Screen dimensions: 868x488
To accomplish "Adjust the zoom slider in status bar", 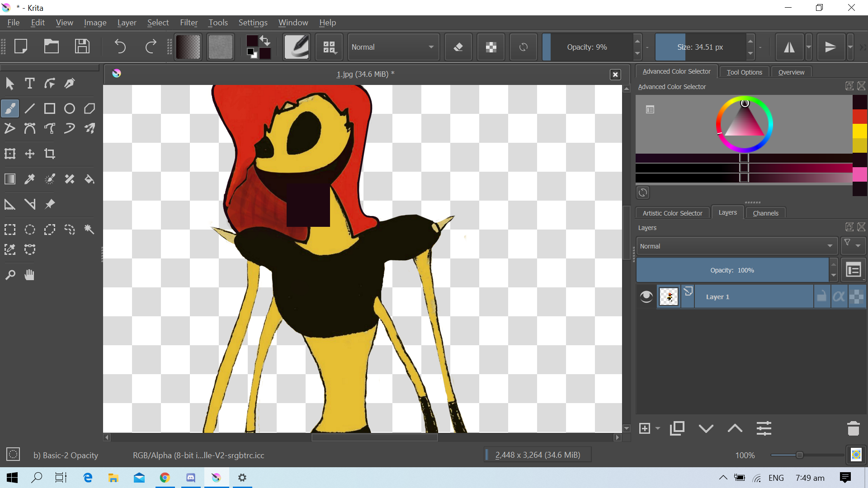I will click(x=807, y=455).
